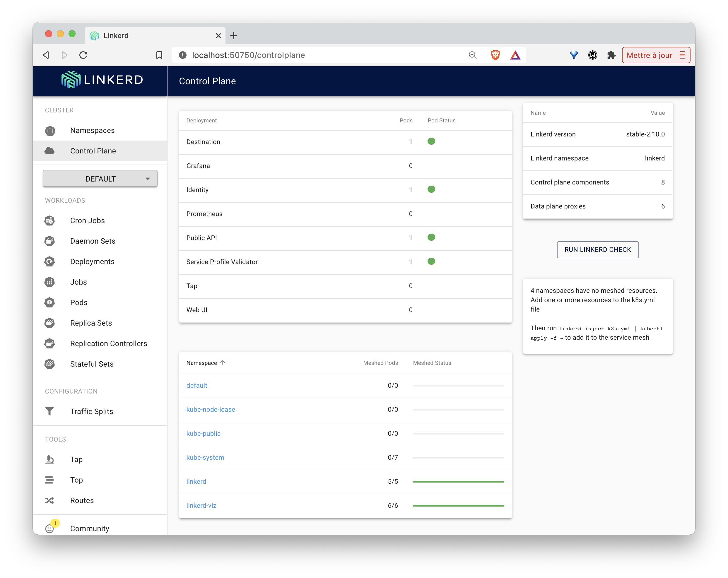Click the Linkerd logo in header
Image resolution: width=728 pixels, height=578 pixels.
(102, 80)
